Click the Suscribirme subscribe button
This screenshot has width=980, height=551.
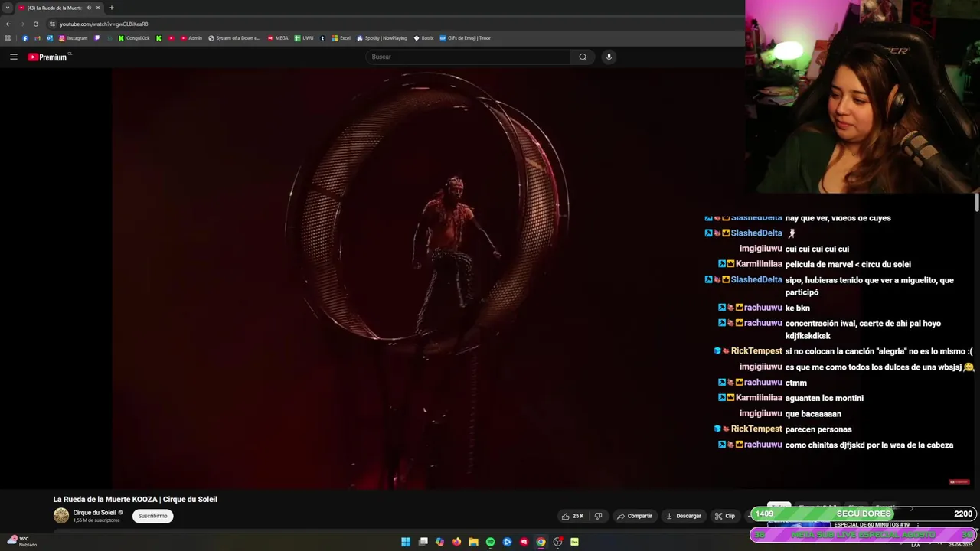(152, 516)
